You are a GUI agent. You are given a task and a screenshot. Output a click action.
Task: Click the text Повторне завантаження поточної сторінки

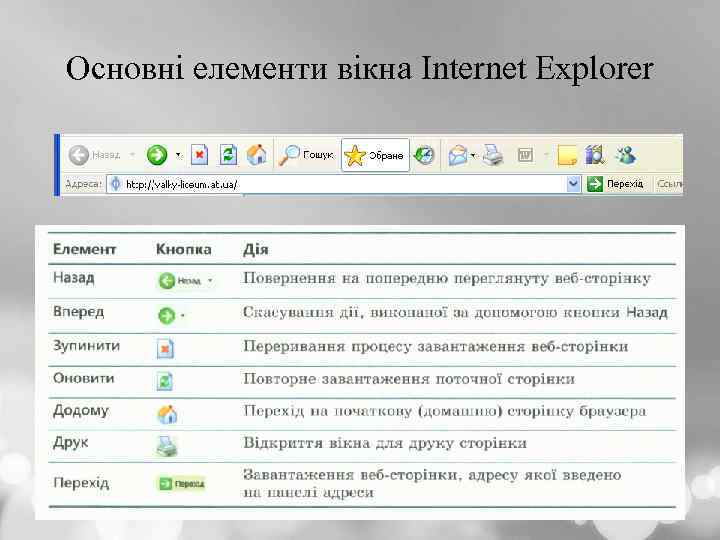pos(409,379)
